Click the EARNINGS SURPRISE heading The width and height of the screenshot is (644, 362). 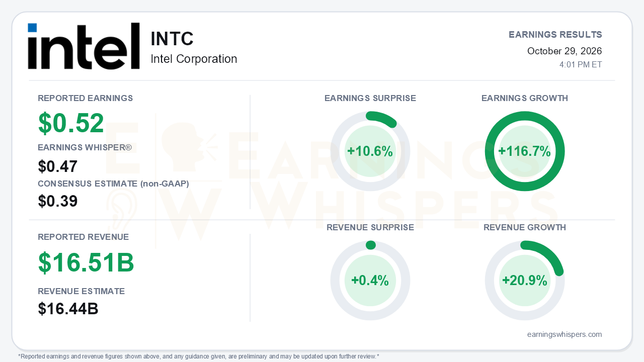(370, 98)
